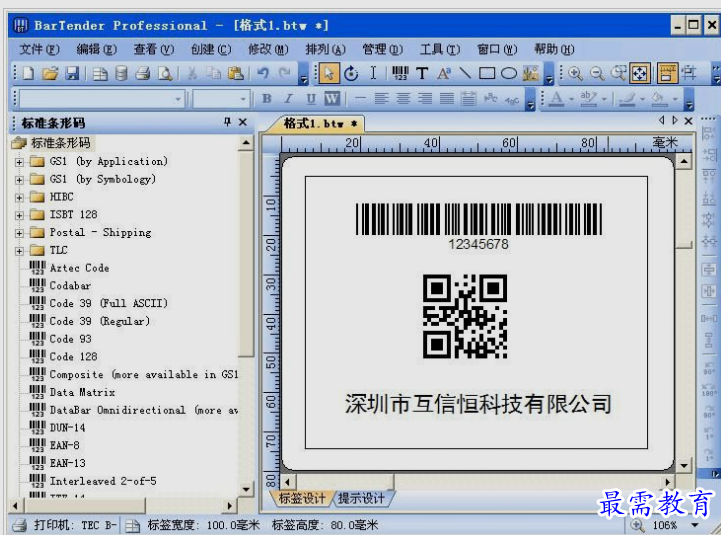Open the 编辑 menu
721x535 pixels.
pyautogui.click(x=97, y=49)
